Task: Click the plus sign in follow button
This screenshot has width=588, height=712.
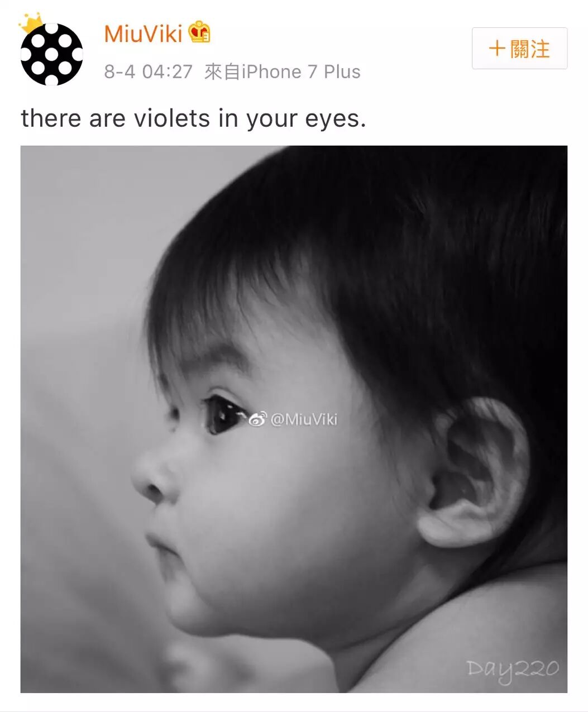Action: [497, 49]
